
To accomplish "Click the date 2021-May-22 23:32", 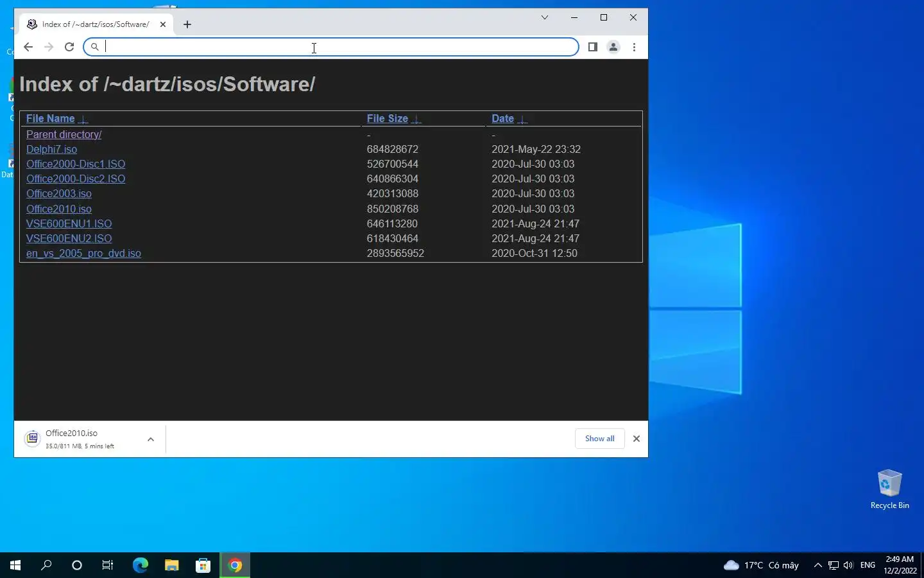I will click(536, 149).
